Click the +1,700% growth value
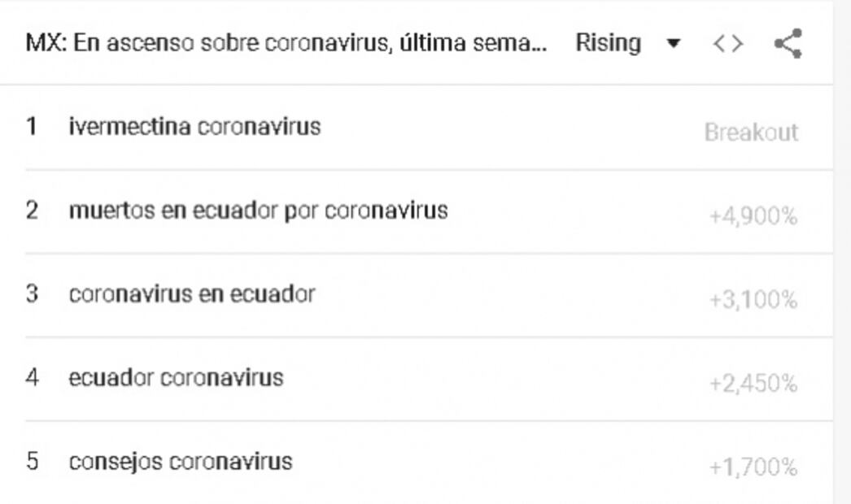 [x=753, y=467]
